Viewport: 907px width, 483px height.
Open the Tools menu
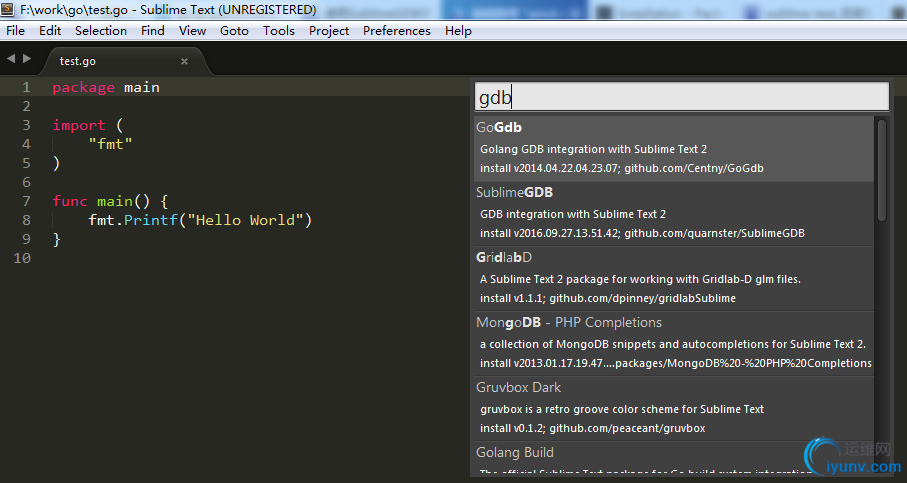279,31
